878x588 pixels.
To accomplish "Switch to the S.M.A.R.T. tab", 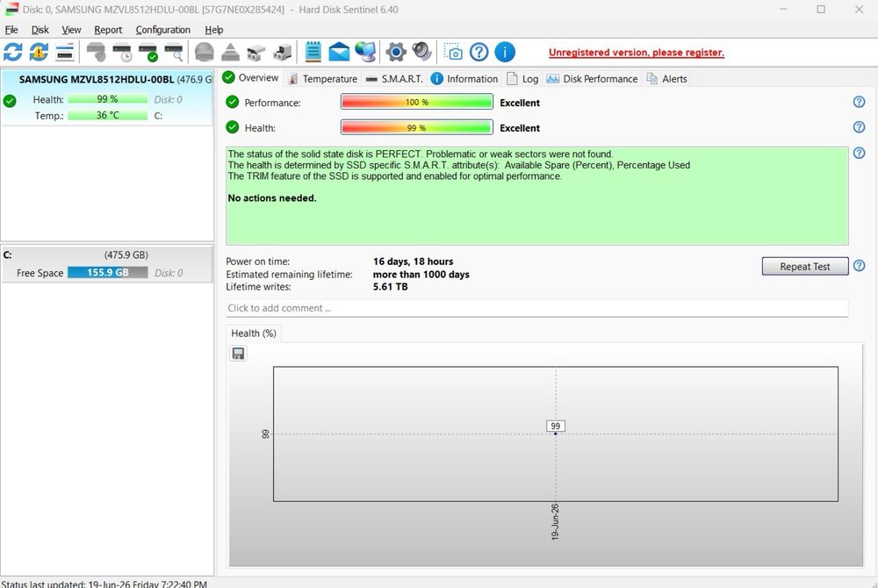I will (395, 79).
